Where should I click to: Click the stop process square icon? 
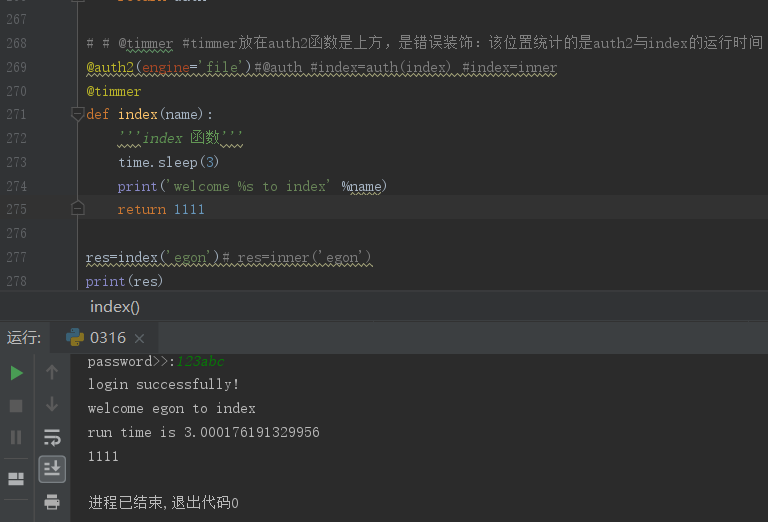point(16,405)
